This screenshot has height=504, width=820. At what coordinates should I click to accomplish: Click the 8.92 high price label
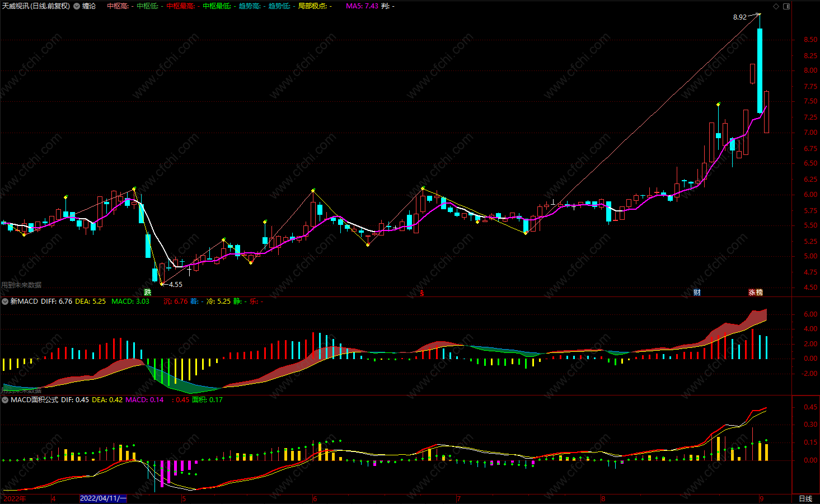(739, 17)
